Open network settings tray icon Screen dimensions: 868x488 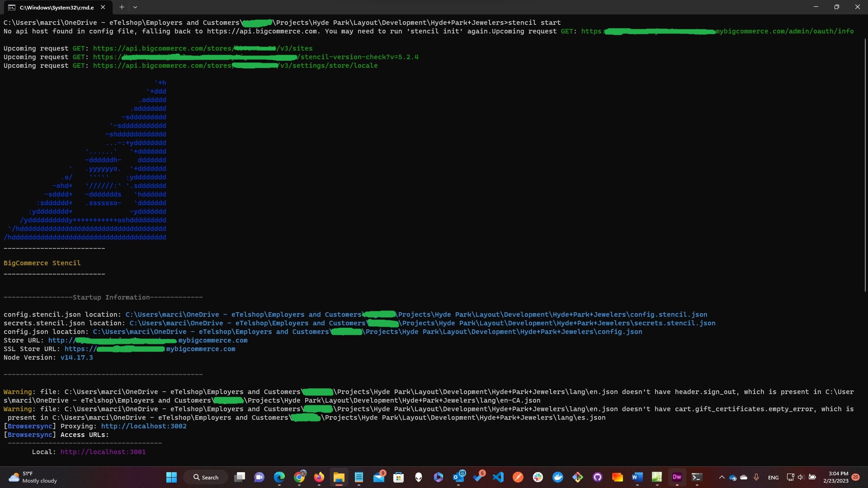[790, 477]
